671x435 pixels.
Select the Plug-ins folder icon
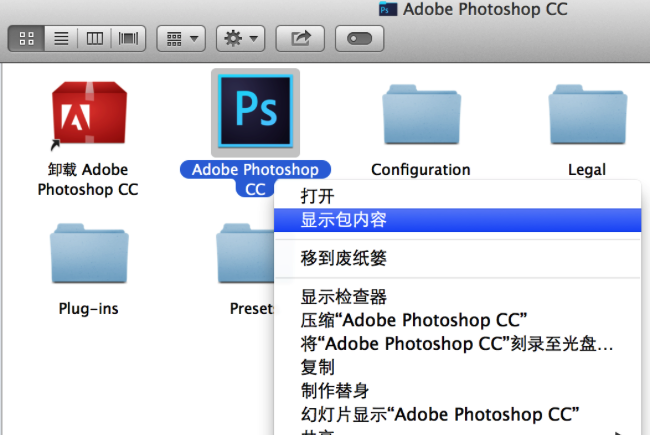pyautogui.click(x=89, y=253)
